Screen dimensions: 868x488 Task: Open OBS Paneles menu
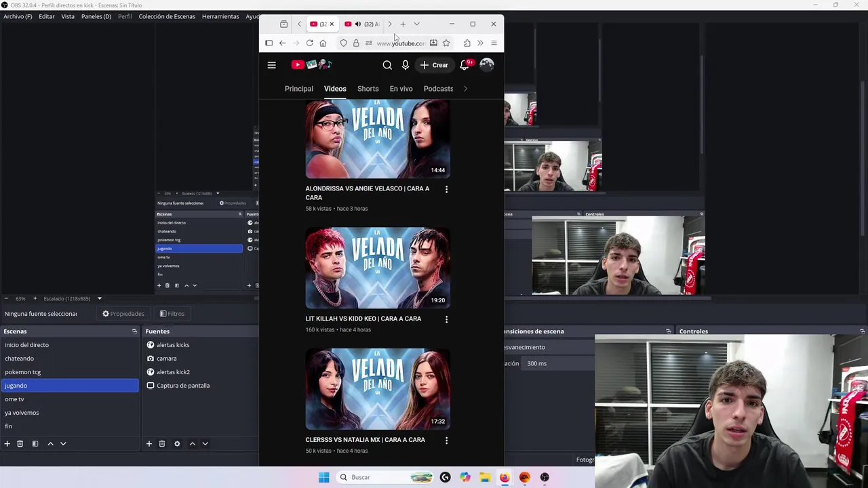(96, 16)
